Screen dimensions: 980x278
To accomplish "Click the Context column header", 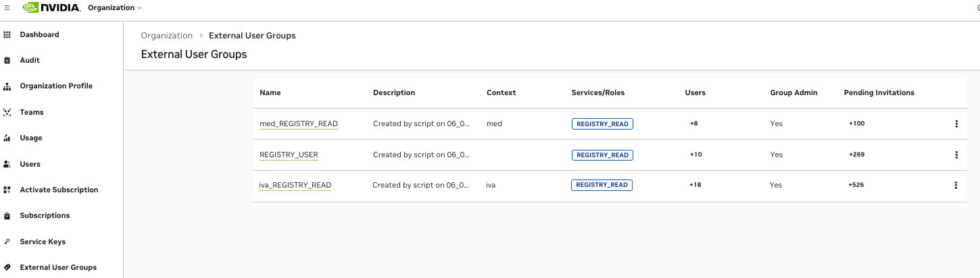I will coord(501,93).
